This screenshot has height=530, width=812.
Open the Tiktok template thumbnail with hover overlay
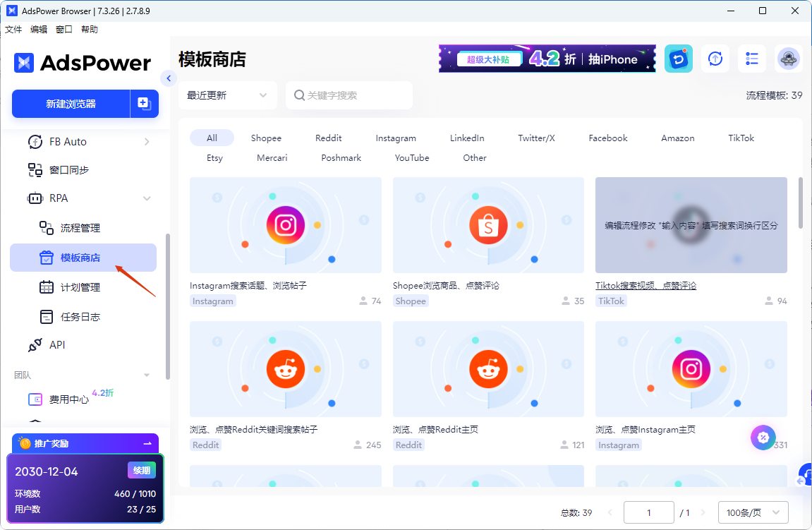[691, 225]
